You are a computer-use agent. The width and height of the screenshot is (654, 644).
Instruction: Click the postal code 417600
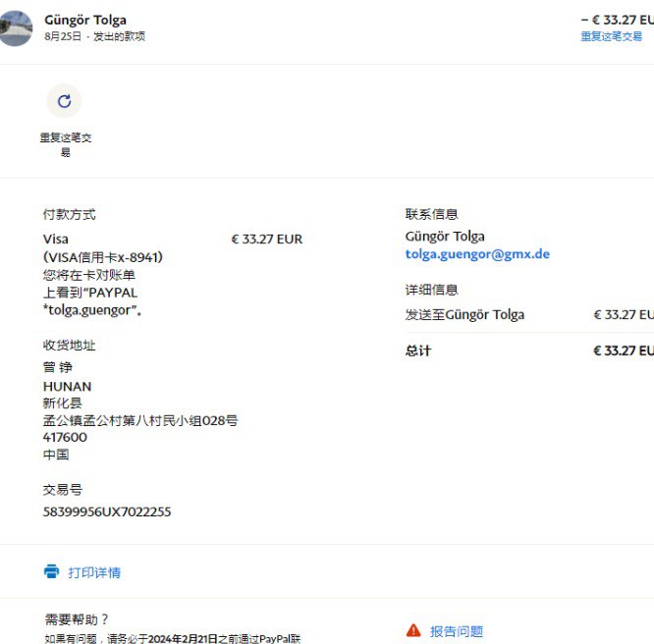(65, 438)
